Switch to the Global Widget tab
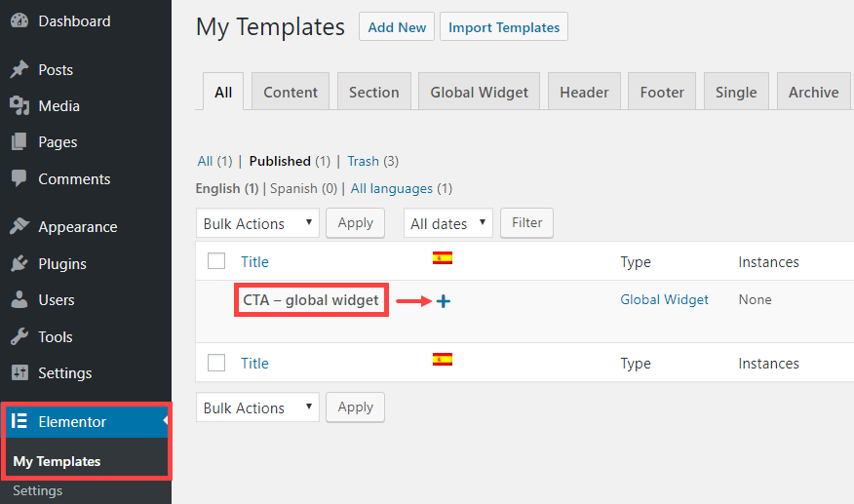 479,92
